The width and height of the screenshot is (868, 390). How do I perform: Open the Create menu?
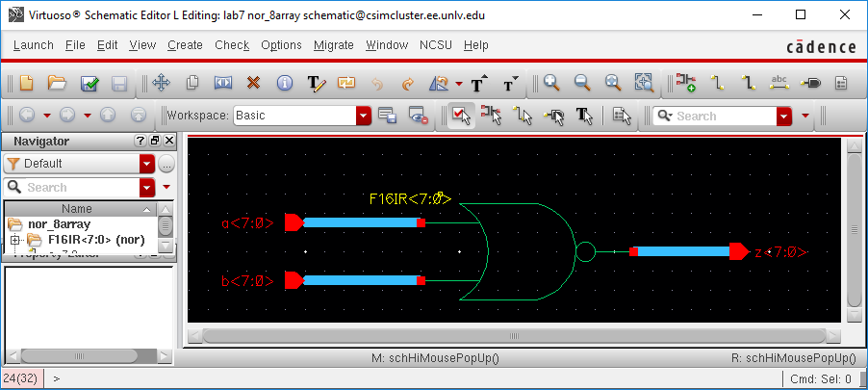coord(185,45)
